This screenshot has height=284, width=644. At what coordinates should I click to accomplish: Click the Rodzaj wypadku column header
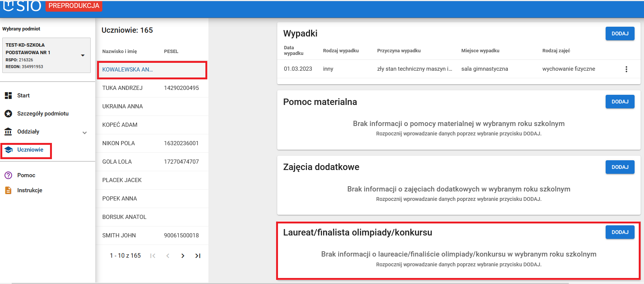tap(341, 51)
